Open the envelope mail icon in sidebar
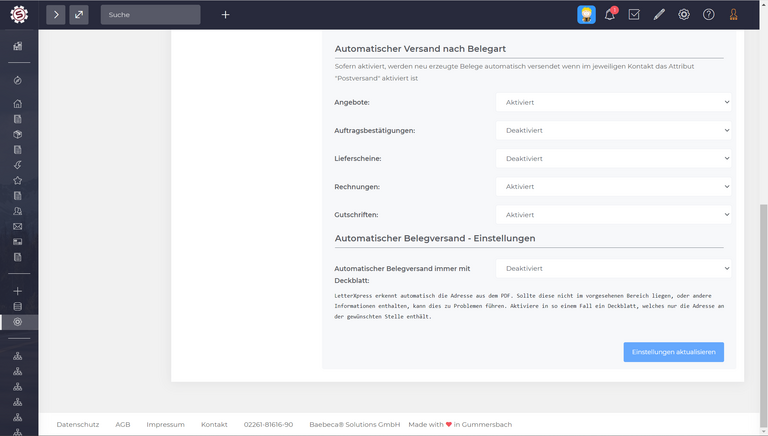768x436 pixels. coord(18,226)
